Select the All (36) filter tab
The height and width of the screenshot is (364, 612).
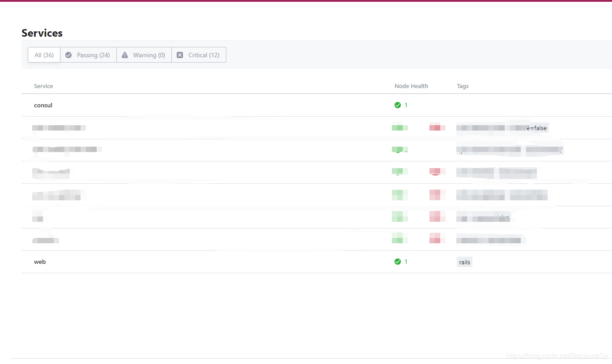coord(44,55)
